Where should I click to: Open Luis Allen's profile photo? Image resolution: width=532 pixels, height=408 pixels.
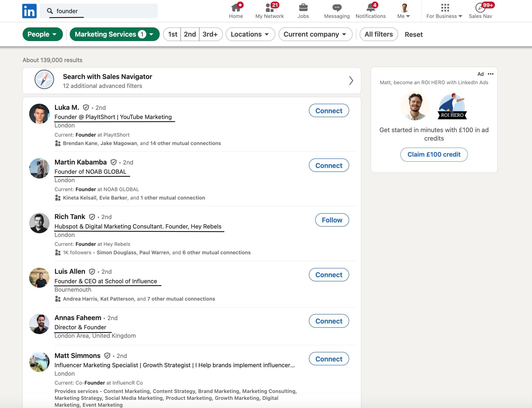[39, 278]
